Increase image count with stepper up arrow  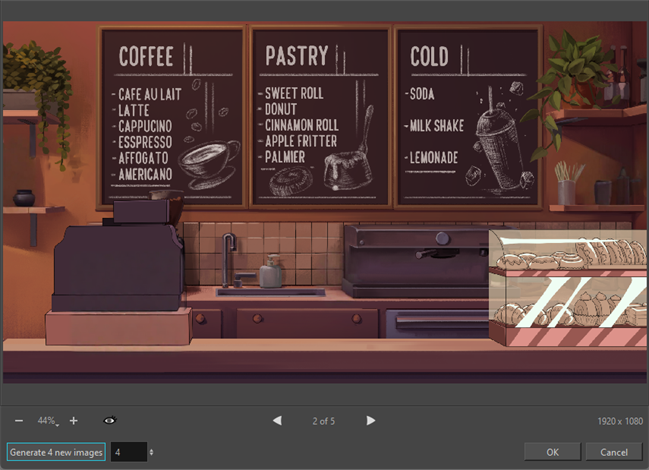point(151,449)
